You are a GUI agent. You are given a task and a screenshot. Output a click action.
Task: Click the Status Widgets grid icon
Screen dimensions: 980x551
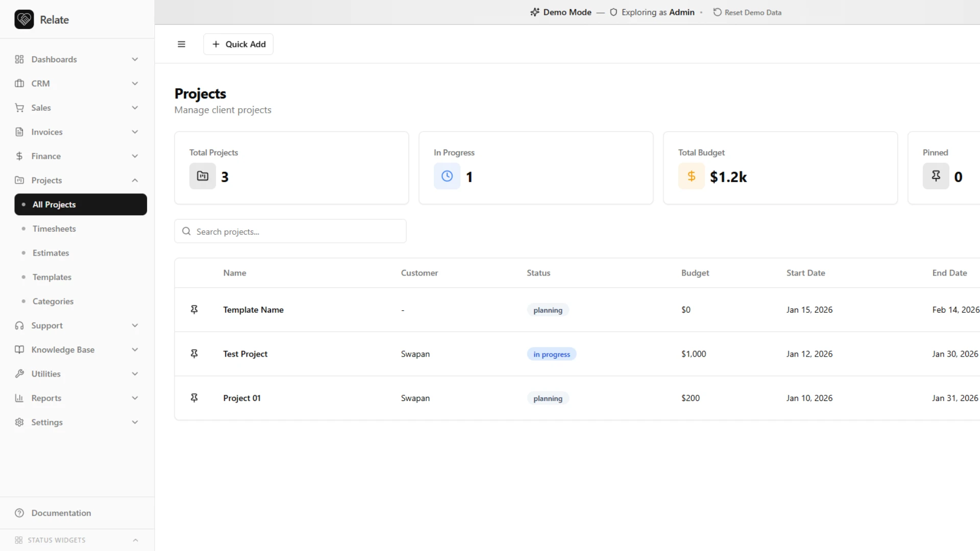coord(19,540)
